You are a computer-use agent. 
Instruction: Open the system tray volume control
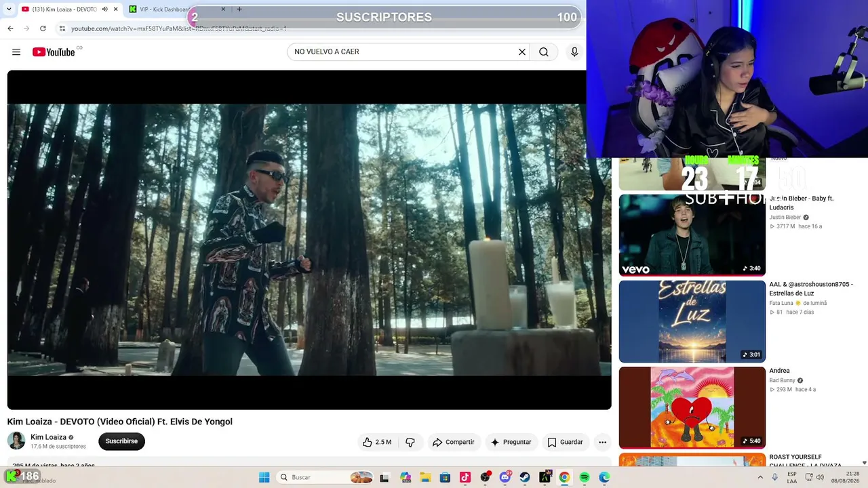pyautogui.click(x=819, y=477)
